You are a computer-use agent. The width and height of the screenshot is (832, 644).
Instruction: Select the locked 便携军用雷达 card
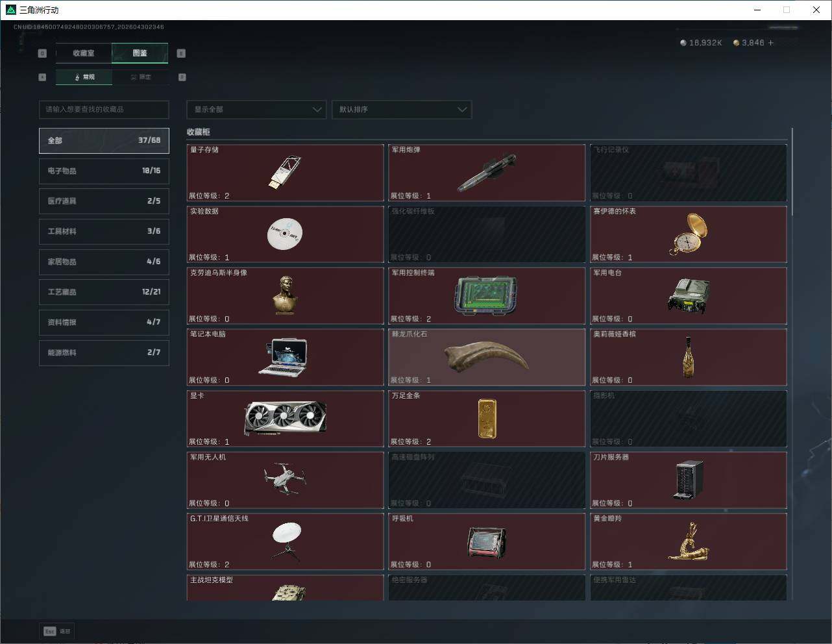click(689, 588)
